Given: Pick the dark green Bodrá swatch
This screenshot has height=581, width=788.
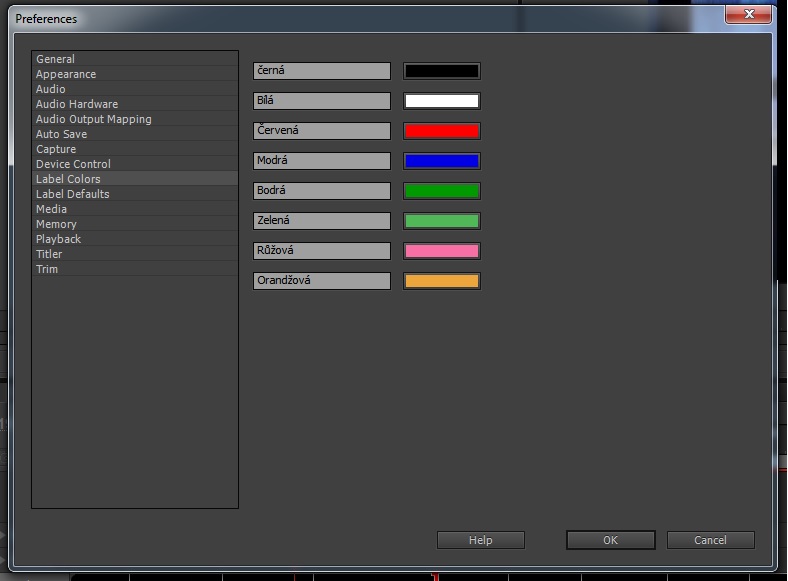Looking at the screenshot, I should (x=442, y=190).
